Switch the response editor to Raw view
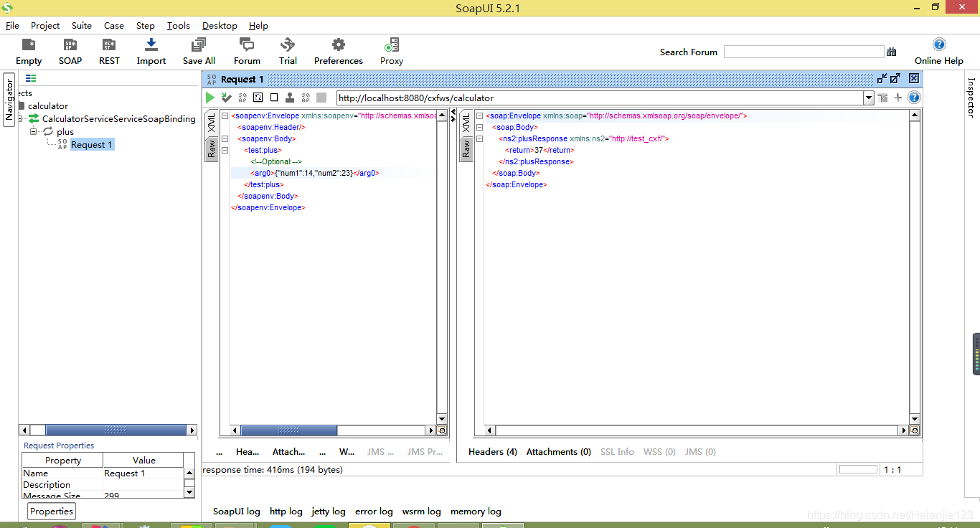 point(466,148)
